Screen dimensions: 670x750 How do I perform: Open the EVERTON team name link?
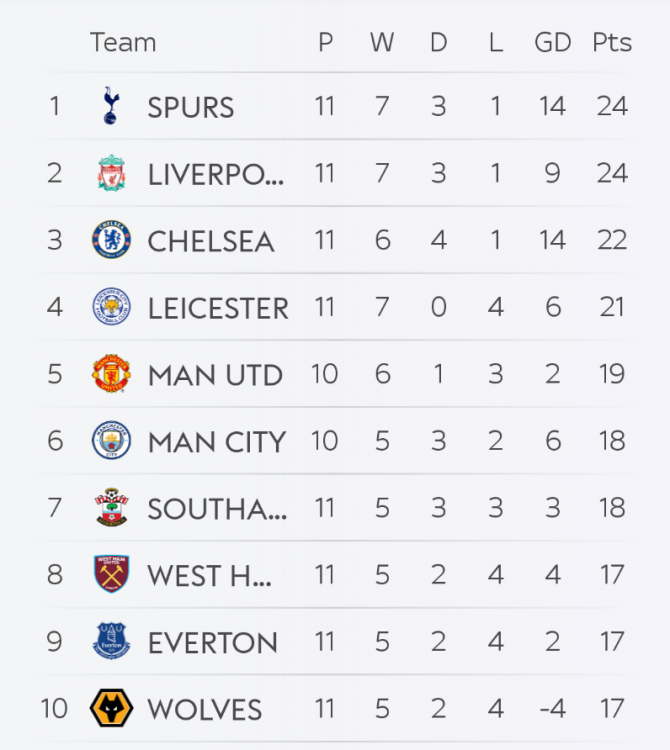[x=213, y=643]
